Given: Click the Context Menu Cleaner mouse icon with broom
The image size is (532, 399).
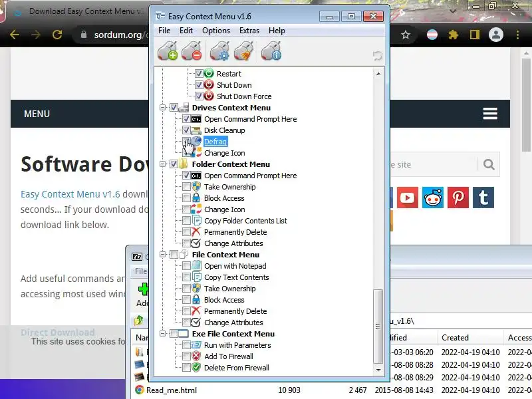Looking at the screenshot, I should point(243,52).
